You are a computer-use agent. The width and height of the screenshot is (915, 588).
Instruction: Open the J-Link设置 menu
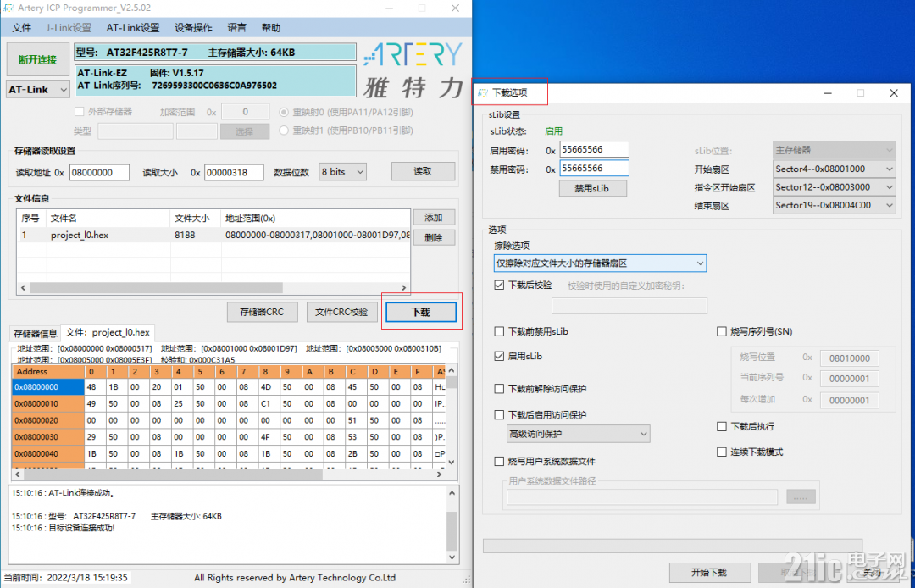click(x=69, y=27)
